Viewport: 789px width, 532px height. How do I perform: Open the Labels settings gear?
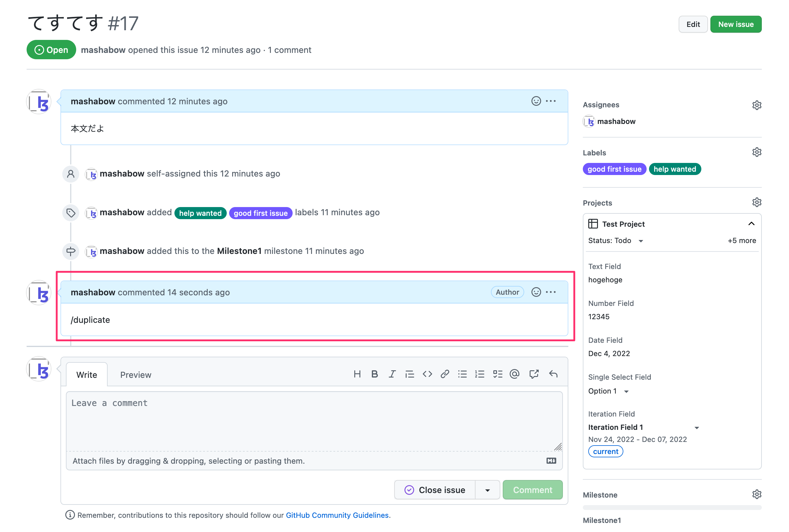click(757, 152)
